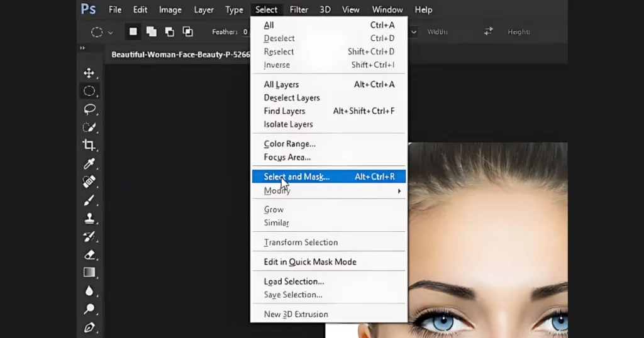This screenshot has height=338, width=644.
Task: Choose Save Selection menu entry
Action: coord(328,295)
